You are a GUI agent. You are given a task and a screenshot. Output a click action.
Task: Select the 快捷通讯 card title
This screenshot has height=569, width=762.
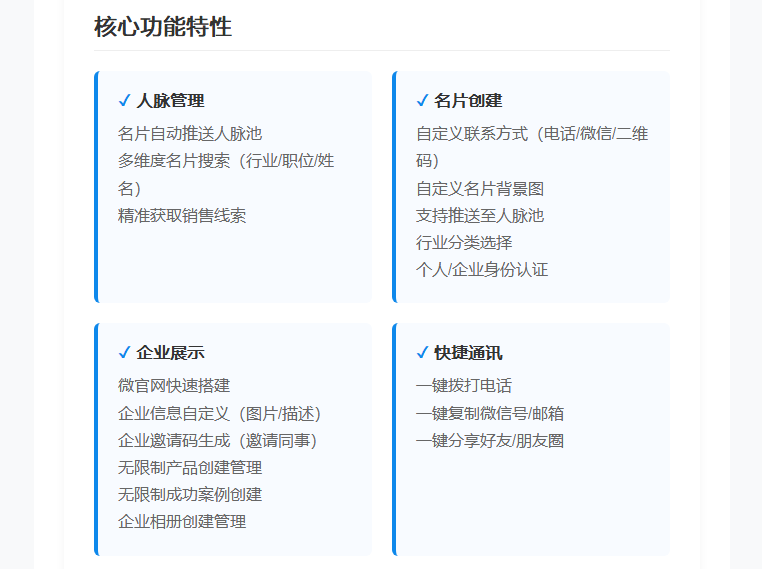point(468,352)
